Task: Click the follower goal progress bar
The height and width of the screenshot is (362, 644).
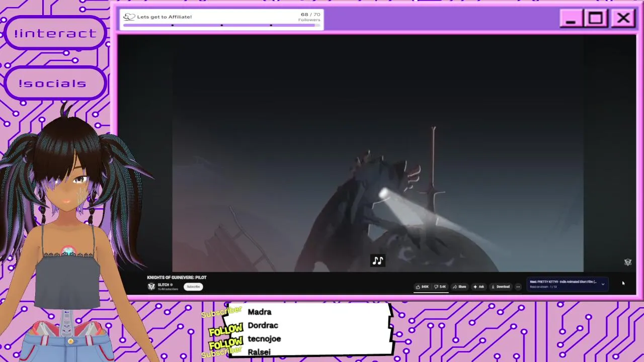Action: (x=221, y=25)
